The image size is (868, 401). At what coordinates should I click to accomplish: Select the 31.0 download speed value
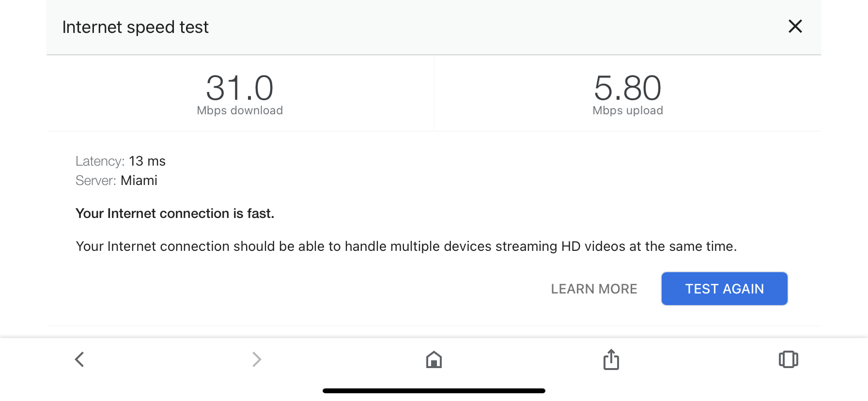click(240, 88)
